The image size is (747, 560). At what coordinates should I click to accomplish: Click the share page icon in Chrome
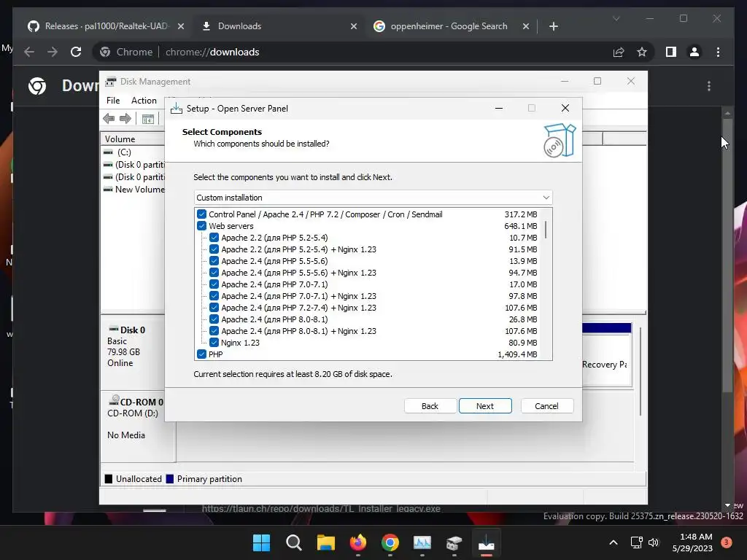point(619,52)
